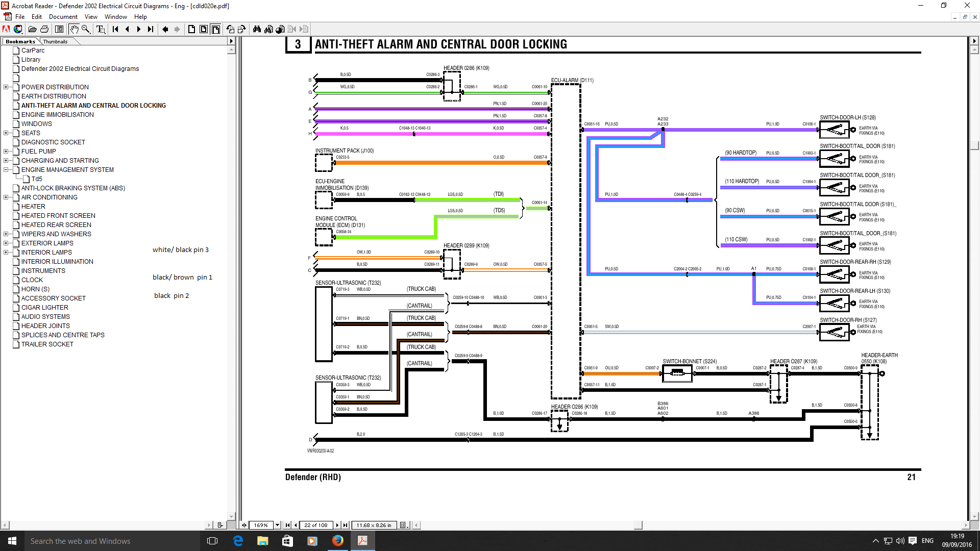The width and height of the screenshot is (980, 551).
Task: Click status bar hide-pane arrows icon
Action: (x=244, y=525)
